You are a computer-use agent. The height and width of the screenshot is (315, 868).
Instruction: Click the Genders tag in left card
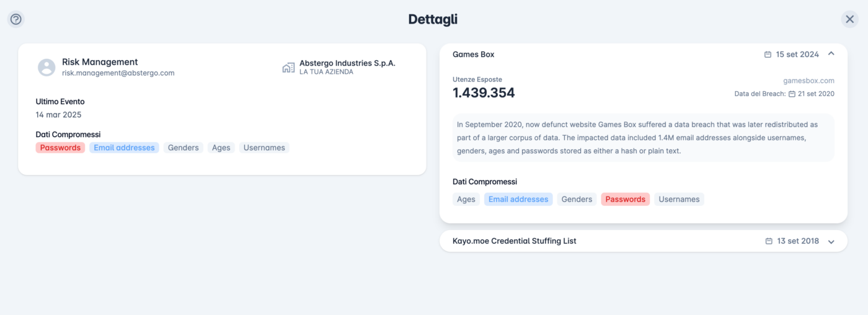click(184, 148)
